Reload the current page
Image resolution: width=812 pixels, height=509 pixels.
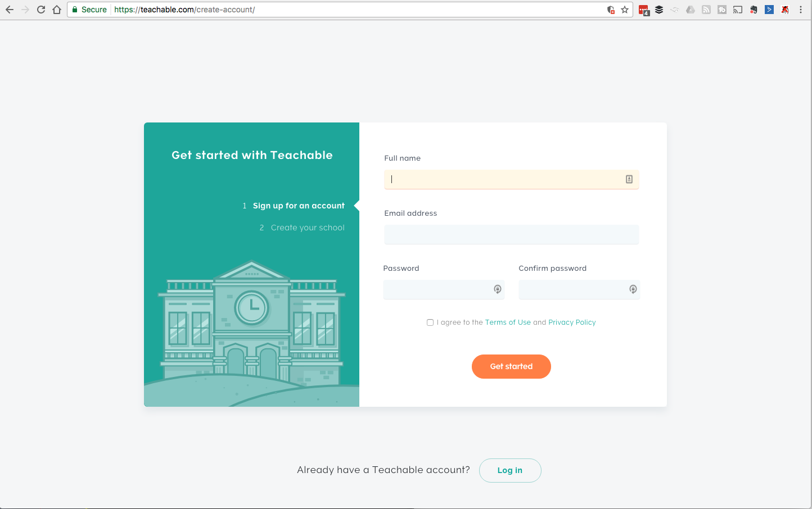coord(41,10)
